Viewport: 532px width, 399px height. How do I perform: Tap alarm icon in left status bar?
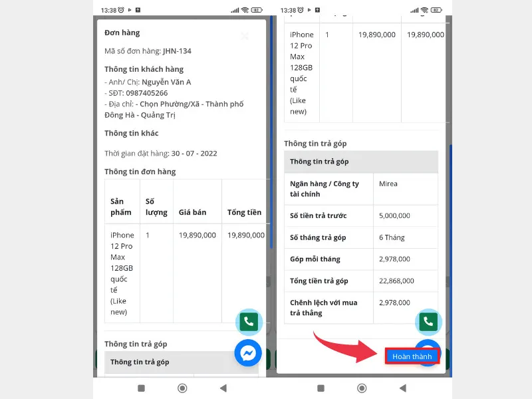pyautogui.click(x=121, y=10)
